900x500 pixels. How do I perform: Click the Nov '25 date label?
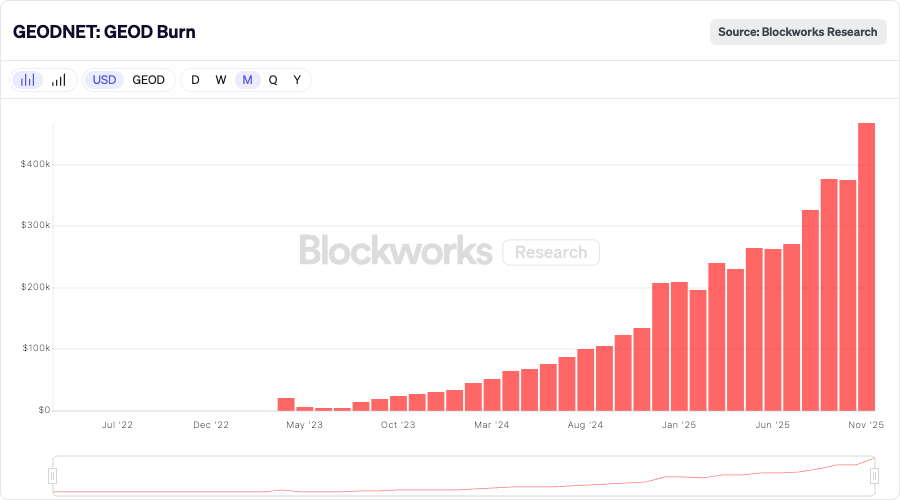point(866,425)
